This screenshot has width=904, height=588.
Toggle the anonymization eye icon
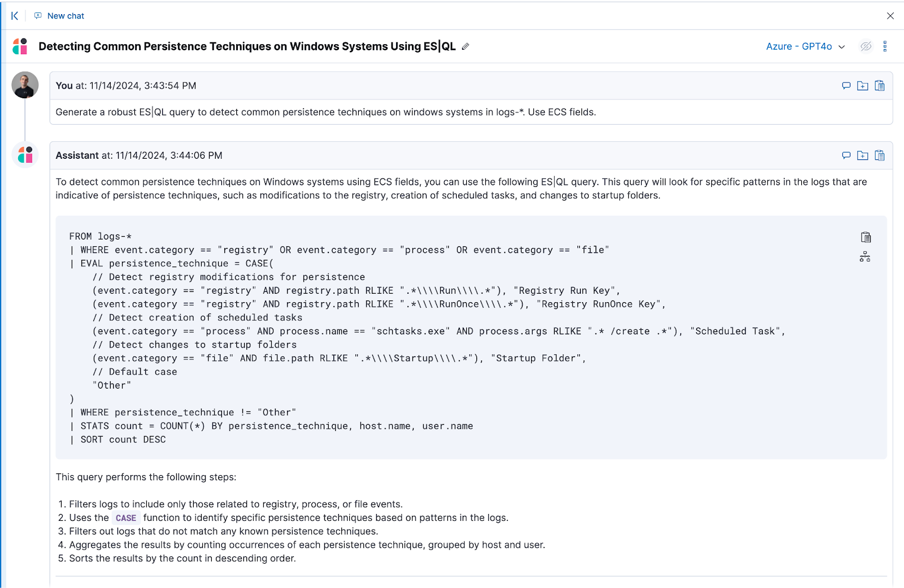(x=866, y=46)
